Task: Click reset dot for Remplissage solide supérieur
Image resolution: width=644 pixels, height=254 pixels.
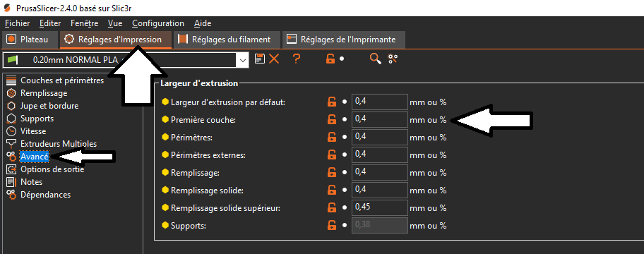Action: [x=345, y=208]
